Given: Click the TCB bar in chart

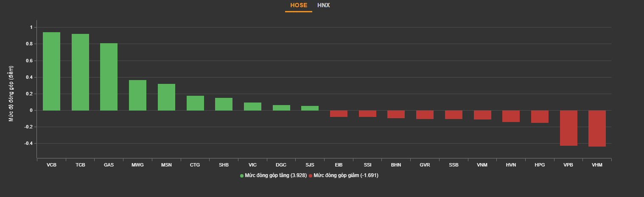Looking at the screenshot, I should click(x=80, y=72).
